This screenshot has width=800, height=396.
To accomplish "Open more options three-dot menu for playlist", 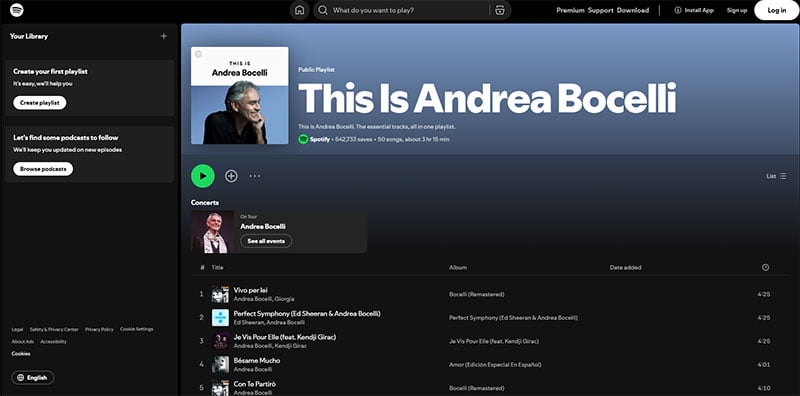I will (255, 176).
